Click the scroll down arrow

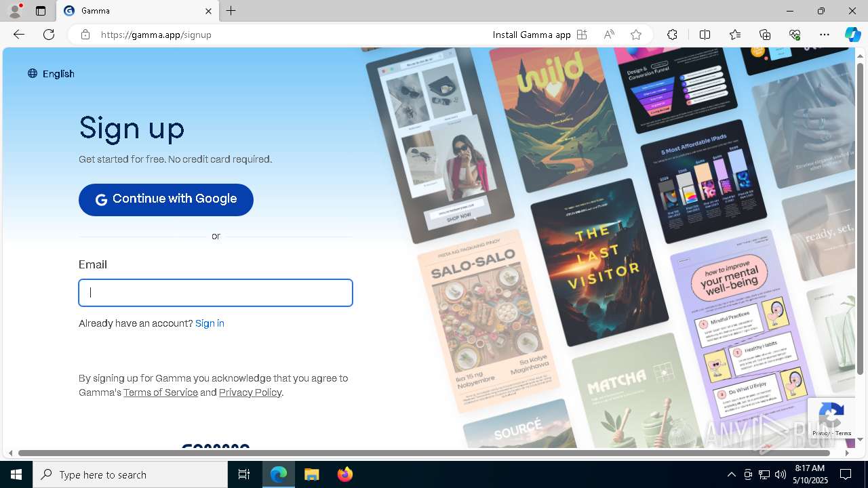point(861,441)
